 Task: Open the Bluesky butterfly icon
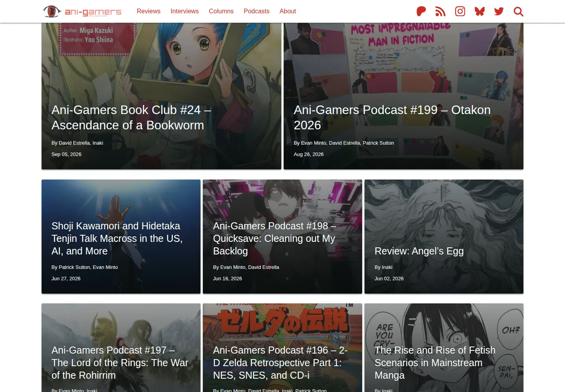coord(479,11)
